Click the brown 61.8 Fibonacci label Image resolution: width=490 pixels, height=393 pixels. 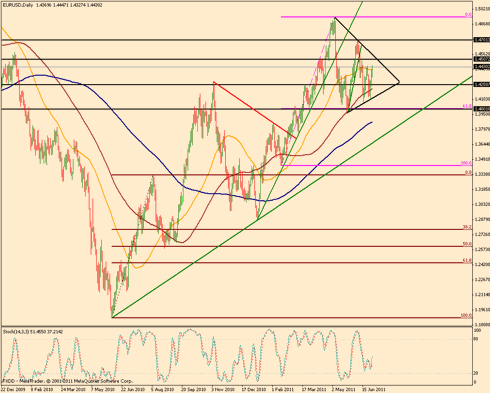pos(467,260)
